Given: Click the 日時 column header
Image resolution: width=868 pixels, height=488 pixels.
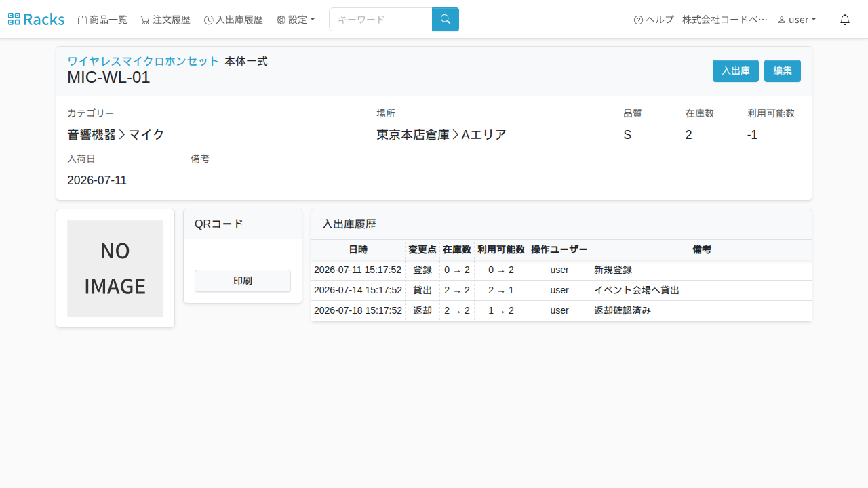Looking at the screenshot, I should tap(358, 249).
